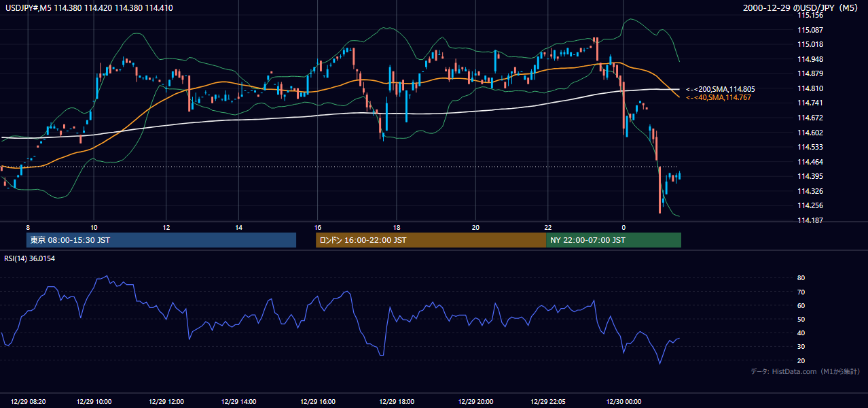Click RSI level 70 on the scale
This screenshot has height=408, width=868.
[801, 292]
